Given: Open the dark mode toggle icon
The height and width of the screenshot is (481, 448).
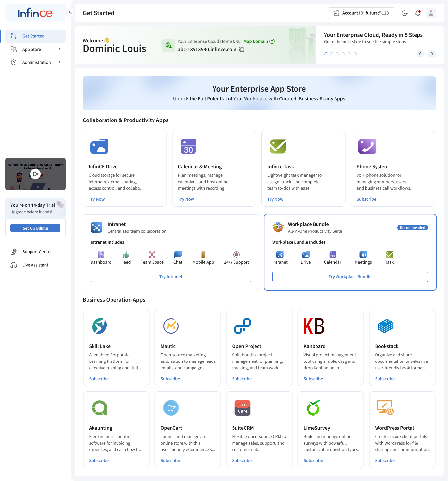Looking at the screenshot, I should (x=404, y=13).
